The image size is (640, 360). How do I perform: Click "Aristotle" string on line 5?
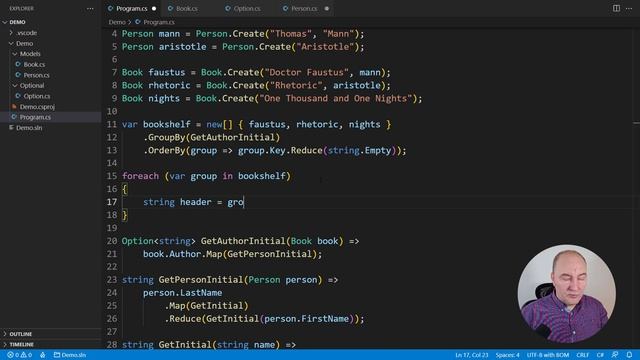pos(325,47)
